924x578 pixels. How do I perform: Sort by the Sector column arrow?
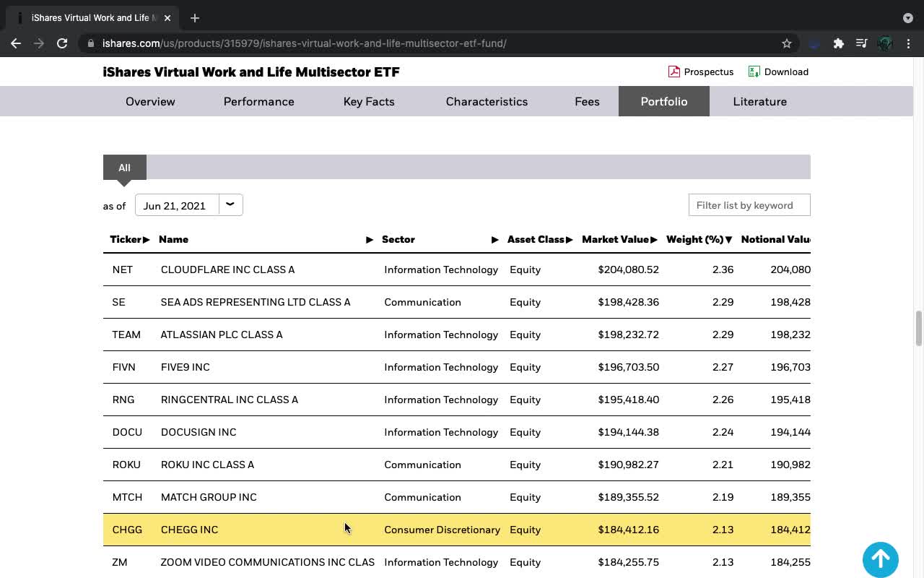495,239
